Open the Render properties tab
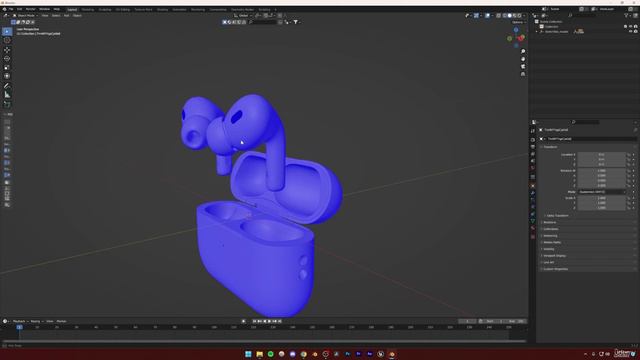The width and height of the screenshot is (640, 360). pyautogui.click(x=533, y=140)
